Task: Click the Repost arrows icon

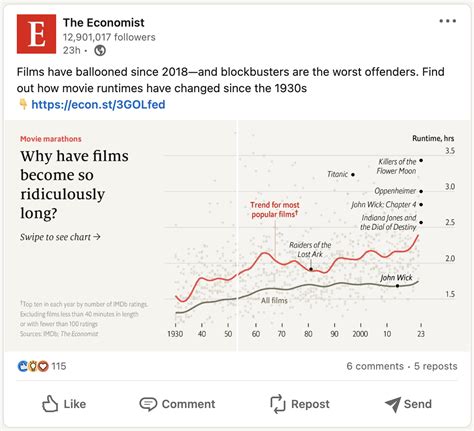Action: coord(278,404)
